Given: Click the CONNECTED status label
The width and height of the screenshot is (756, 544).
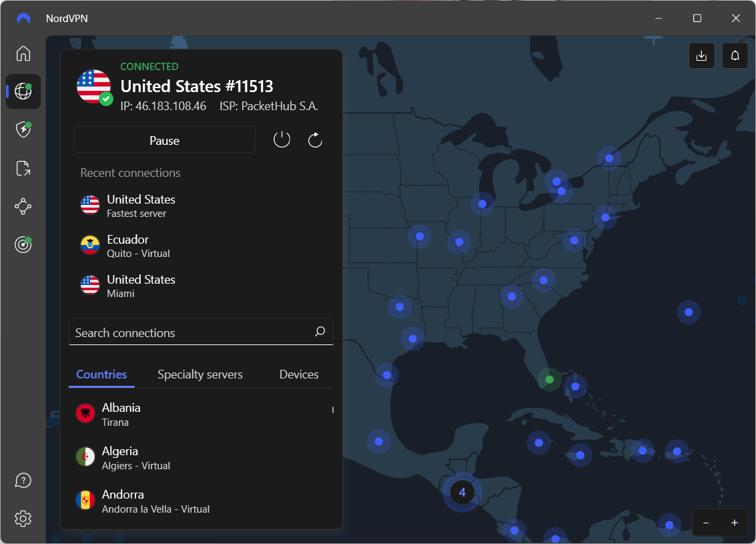Looking at the screenshot, I should pyautogui.click(x=149, y=67).
